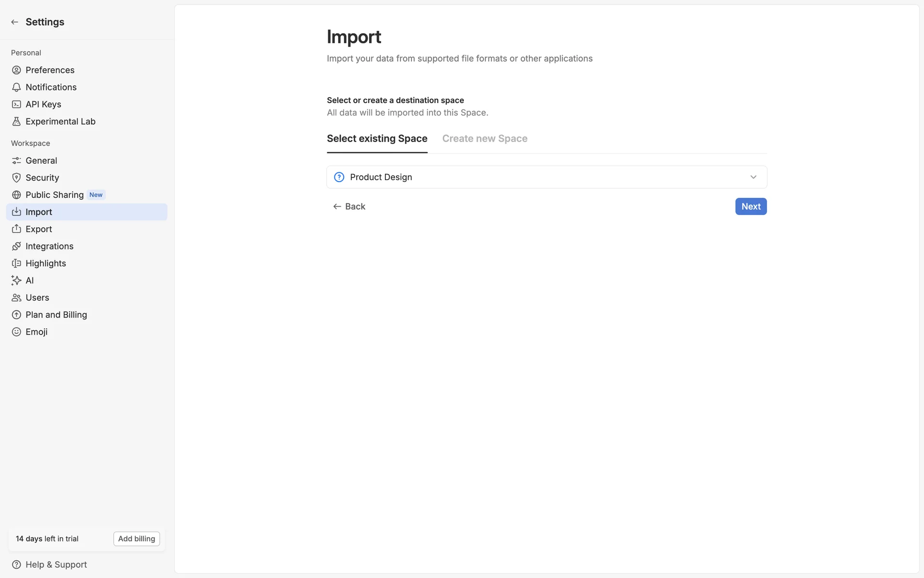Expand the Product Design space dropdown
924x578 pixels.
coord(546,177)
